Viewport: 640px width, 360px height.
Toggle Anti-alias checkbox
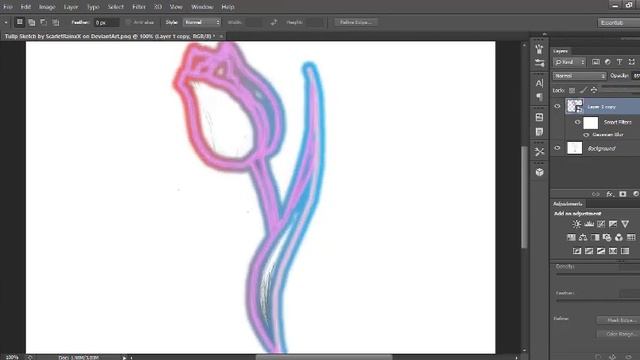pos(128,22)
